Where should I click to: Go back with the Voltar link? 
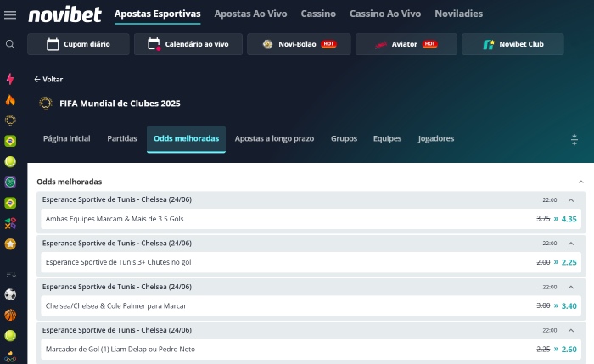(48, 79)
